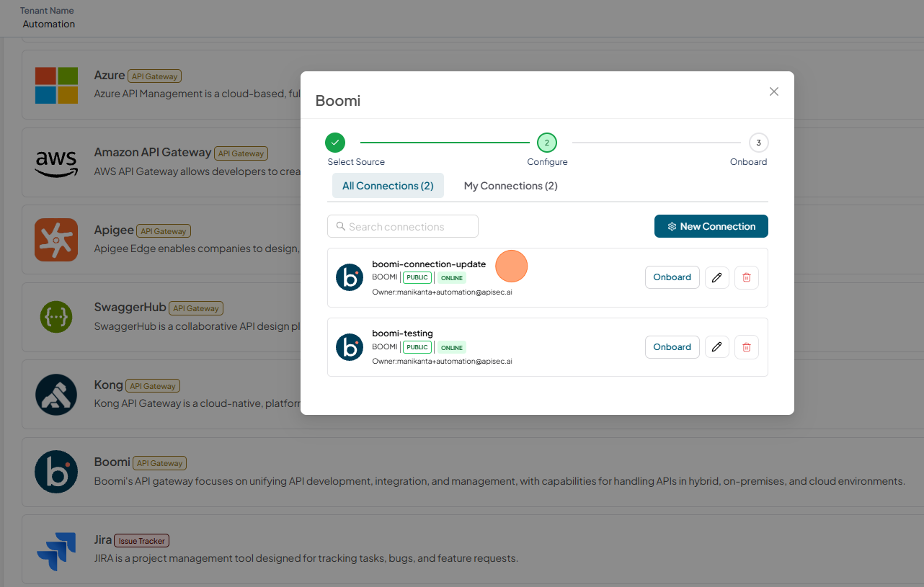
Task: Click the Jira logo icon
Action: click(x=56, y=550)
